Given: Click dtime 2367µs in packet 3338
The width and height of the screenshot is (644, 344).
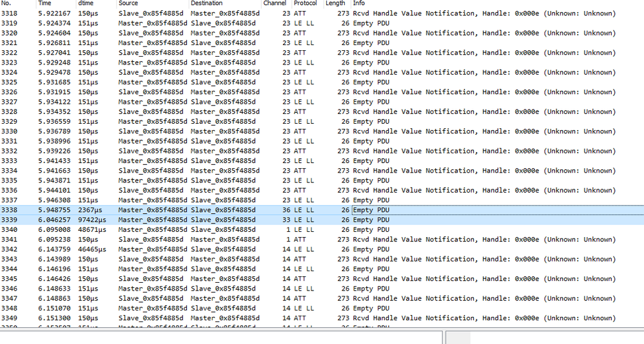Looking at the screenshot, I should tap(90, 211).
